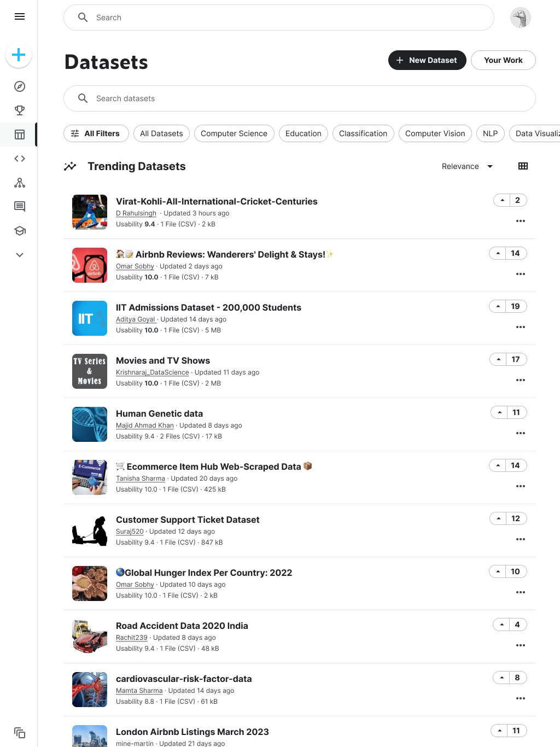Image resolution: width=560 pixels, height=747 pixels.
Task: Click the New Dataset button
Action: [x=427, y=60]
